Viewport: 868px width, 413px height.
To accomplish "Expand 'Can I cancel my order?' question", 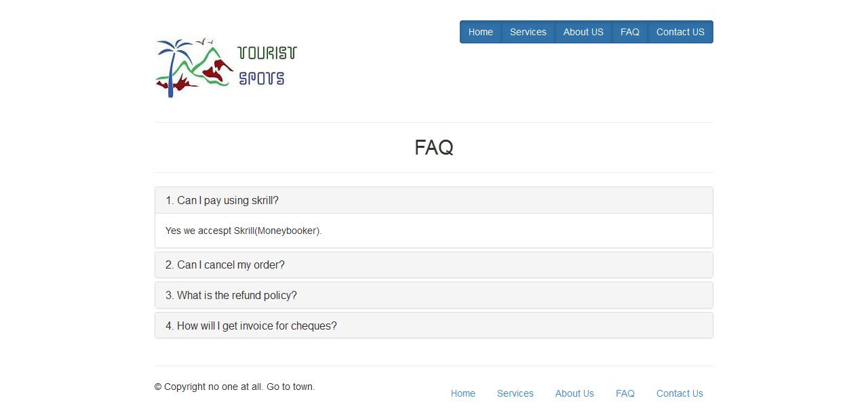I will point(224,264).
